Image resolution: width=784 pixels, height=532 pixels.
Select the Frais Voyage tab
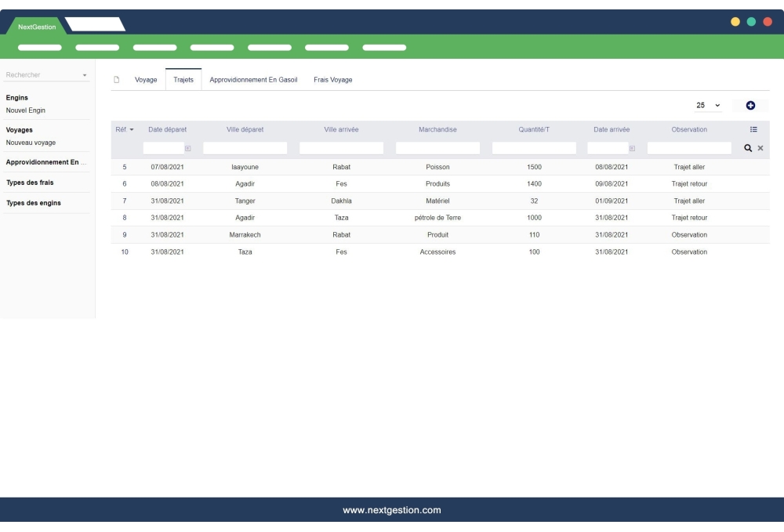332,80
